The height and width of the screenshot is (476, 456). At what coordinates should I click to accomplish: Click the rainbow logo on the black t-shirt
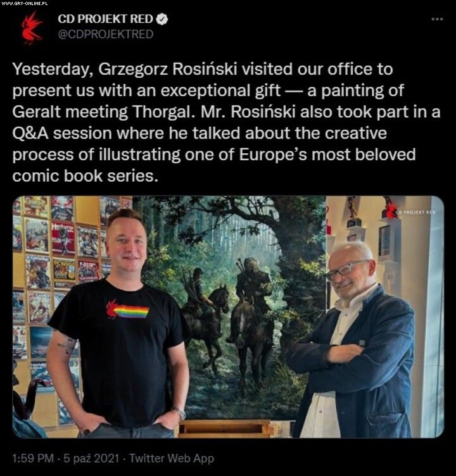pyautogui.click(x=127, y=310)
